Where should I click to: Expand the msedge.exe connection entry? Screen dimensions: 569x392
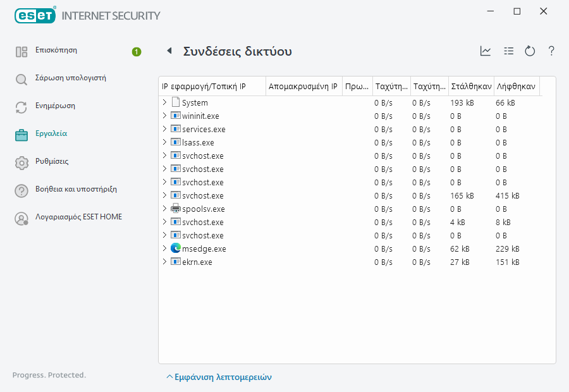[166, 248]
